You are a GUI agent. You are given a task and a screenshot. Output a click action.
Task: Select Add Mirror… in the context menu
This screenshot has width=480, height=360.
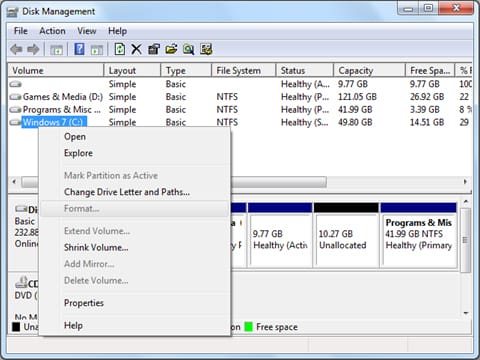click(135, 264)
